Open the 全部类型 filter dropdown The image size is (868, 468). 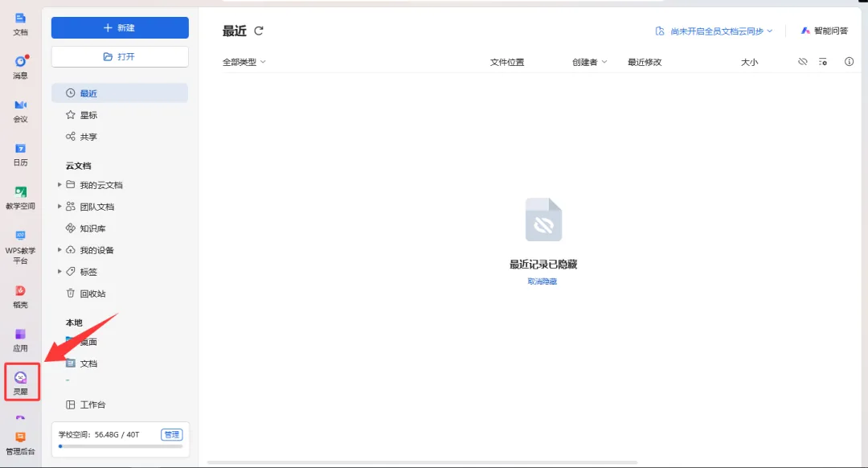click(244, 62)
